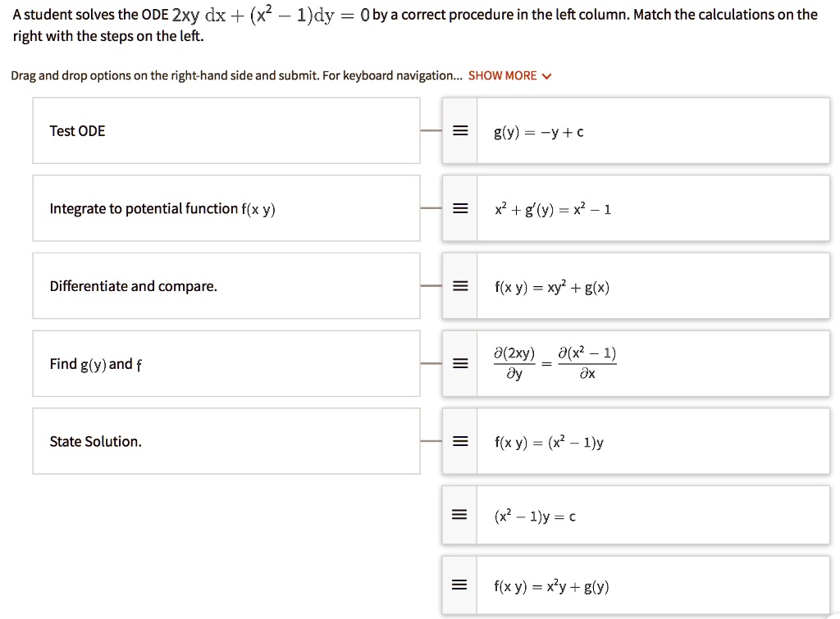840x619 pixels.
Task: Select the Integrate to potential function step
Action: (226, 208)
